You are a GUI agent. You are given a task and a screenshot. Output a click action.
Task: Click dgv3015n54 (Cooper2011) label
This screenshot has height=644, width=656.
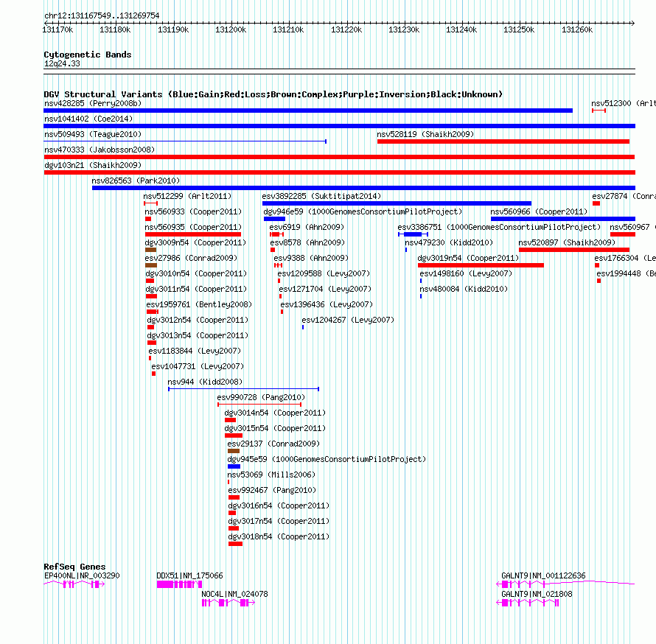click(275, 428)
